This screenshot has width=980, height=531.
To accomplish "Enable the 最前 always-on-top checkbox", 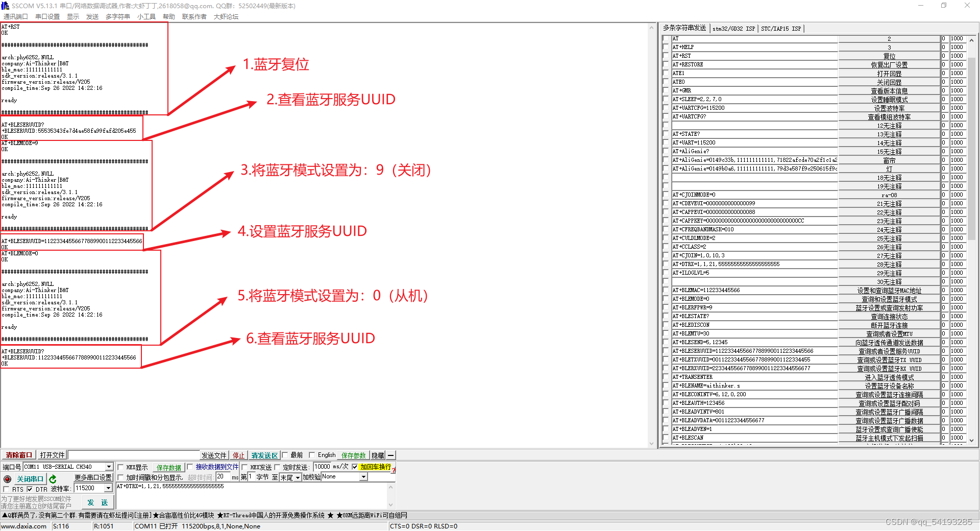I will [x=285, y=455].
